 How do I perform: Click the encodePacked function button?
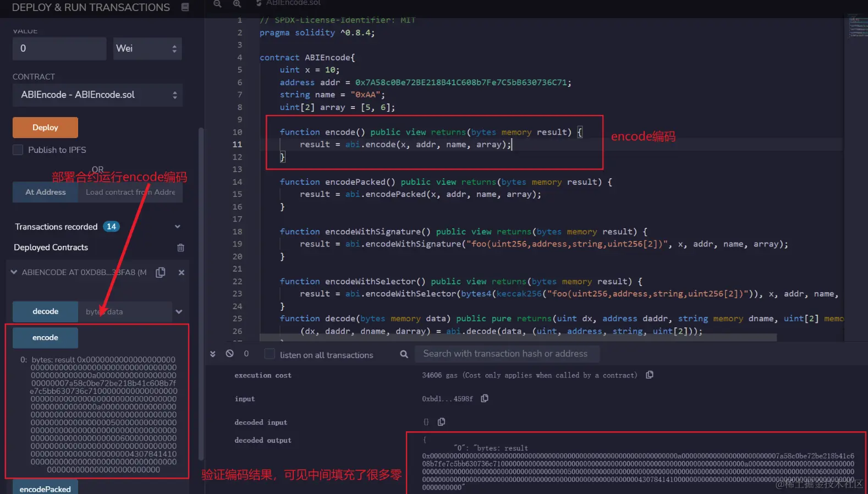click(x=45, y=488)
